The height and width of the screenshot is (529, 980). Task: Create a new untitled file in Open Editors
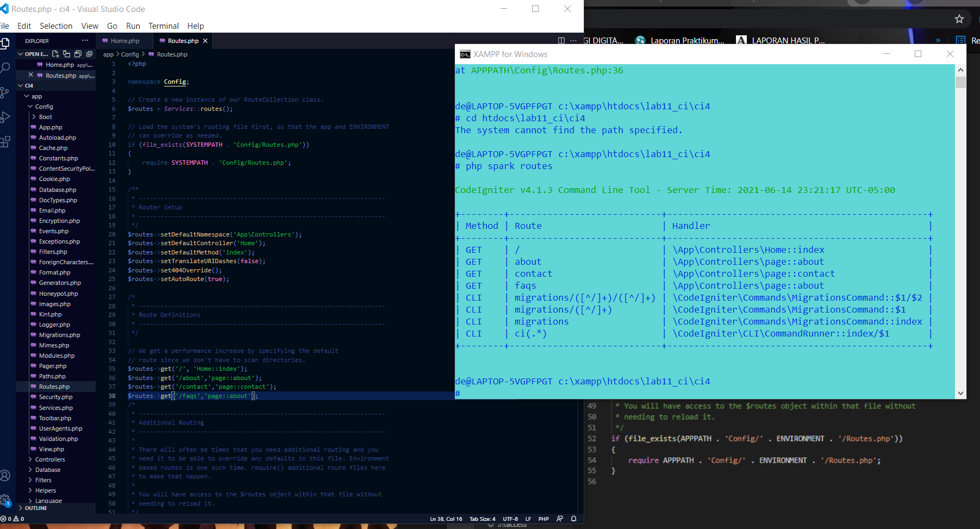click(56, 54)
